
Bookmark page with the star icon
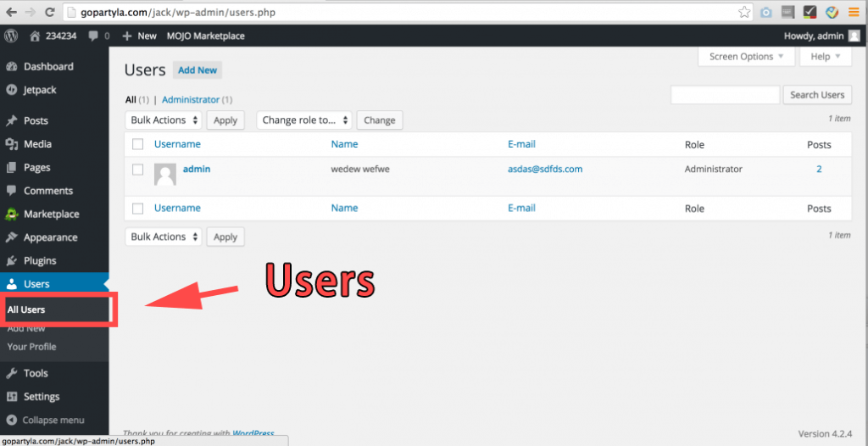(x=744, y=12)
